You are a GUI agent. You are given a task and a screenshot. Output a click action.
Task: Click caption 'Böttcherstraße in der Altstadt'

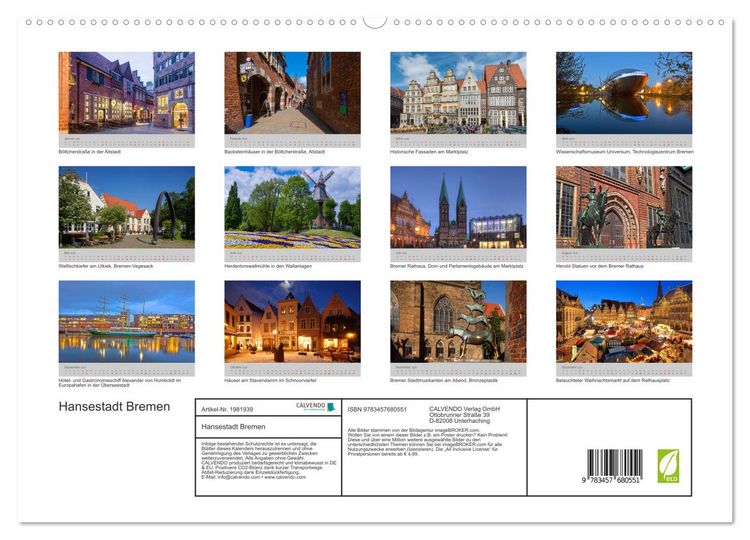point(90,152)
